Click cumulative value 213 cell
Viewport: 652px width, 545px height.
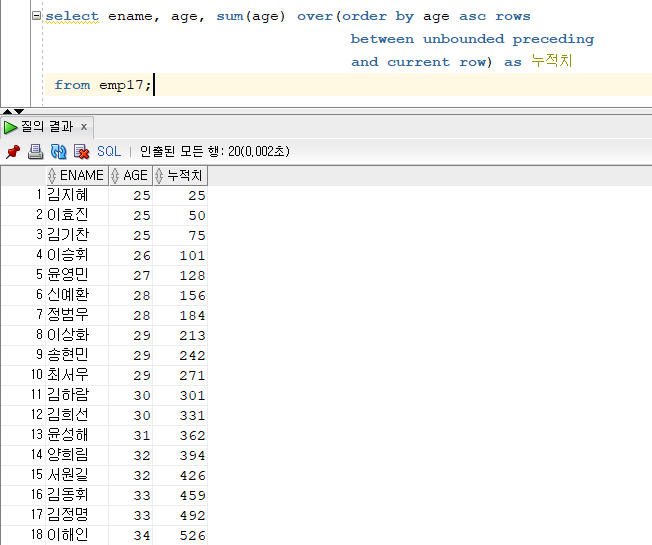[180, 335]
